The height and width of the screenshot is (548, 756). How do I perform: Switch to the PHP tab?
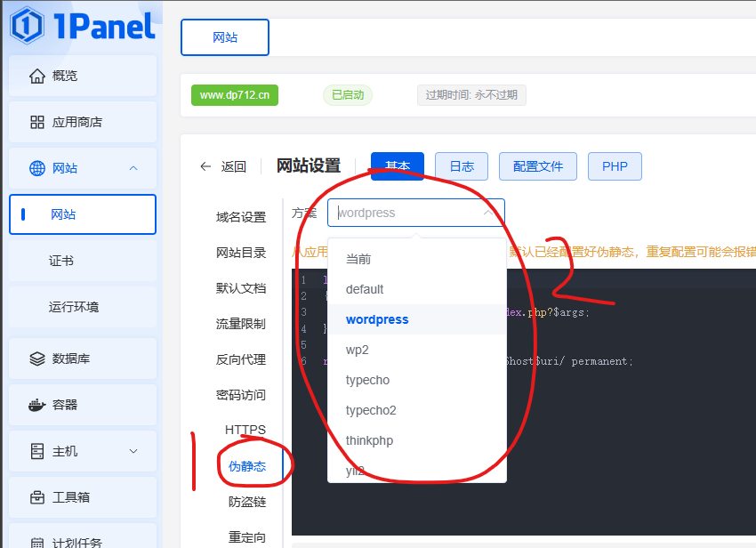click(x=615, y=166)
